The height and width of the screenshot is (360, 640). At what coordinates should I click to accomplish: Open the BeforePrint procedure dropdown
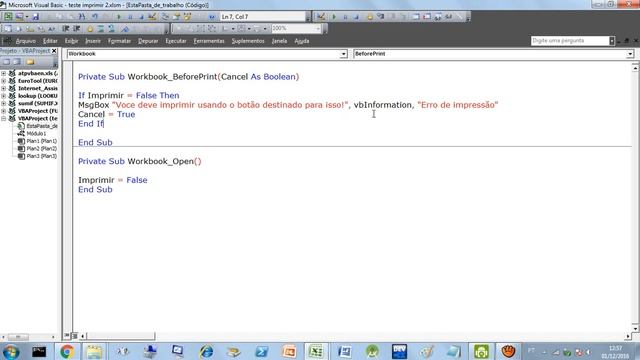point(630,54)
